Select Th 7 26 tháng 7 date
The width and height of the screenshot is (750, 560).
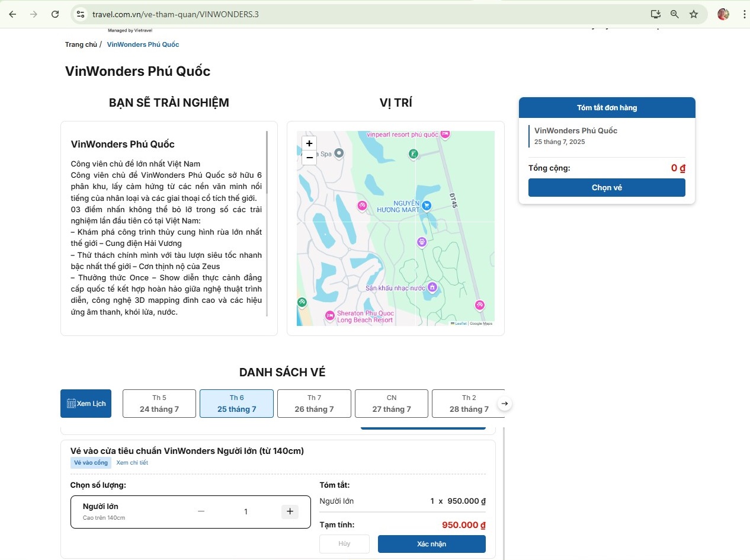tap(314, 404)
